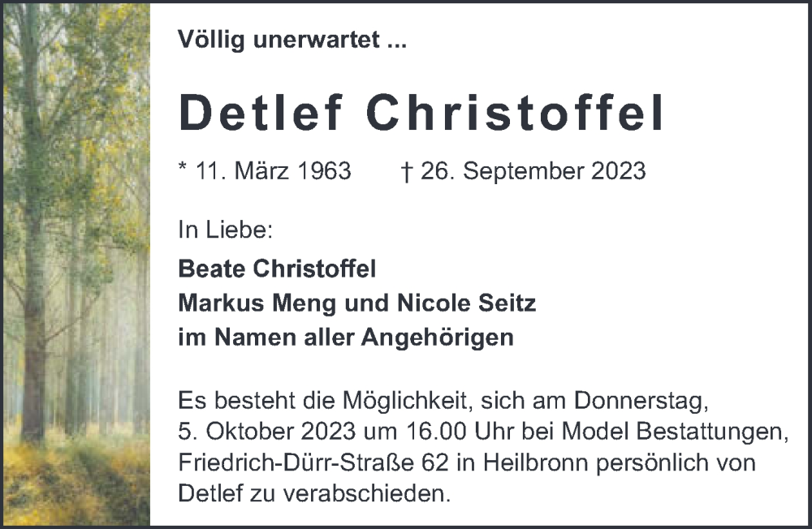Click the birth date 11. März 1963
Screen dimensions: 812x529
(x=274, y=171)
